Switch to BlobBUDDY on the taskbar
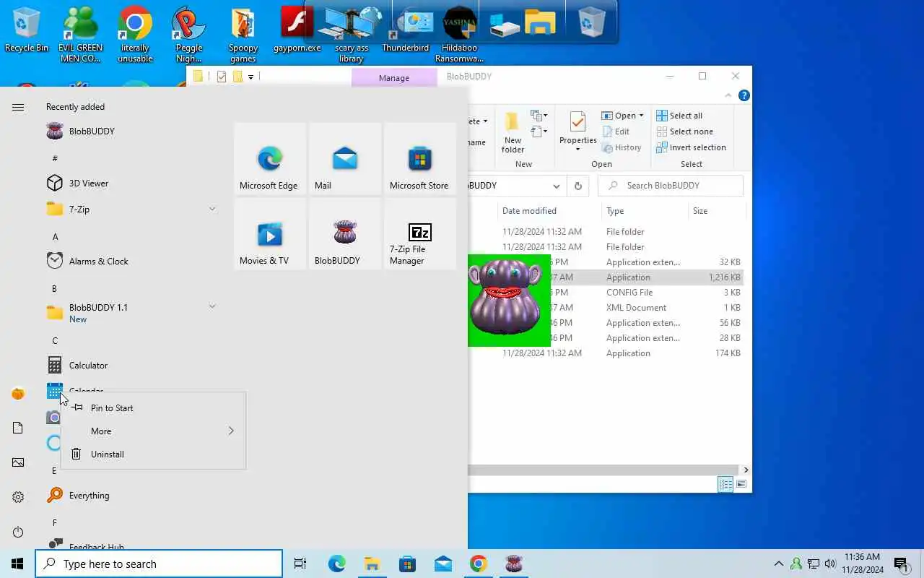 513,564
